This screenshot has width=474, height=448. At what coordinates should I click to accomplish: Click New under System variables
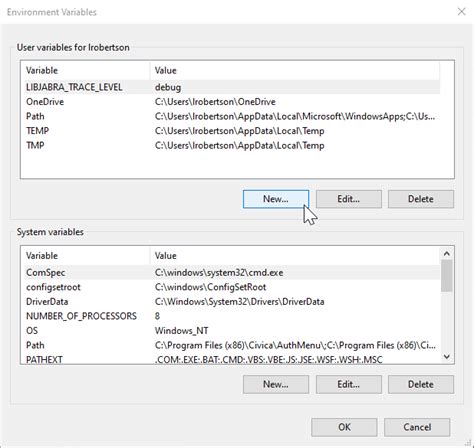click(x=276, y=384)
